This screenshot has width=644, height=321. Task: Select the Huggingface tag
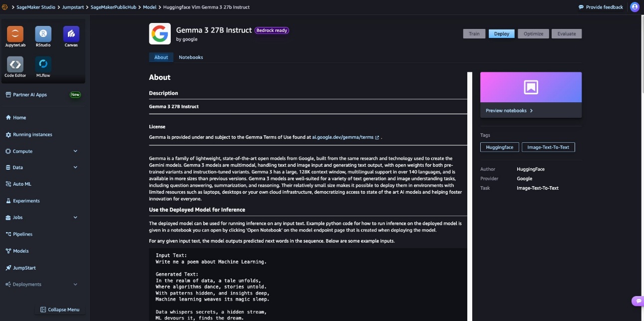coord(500,147)
